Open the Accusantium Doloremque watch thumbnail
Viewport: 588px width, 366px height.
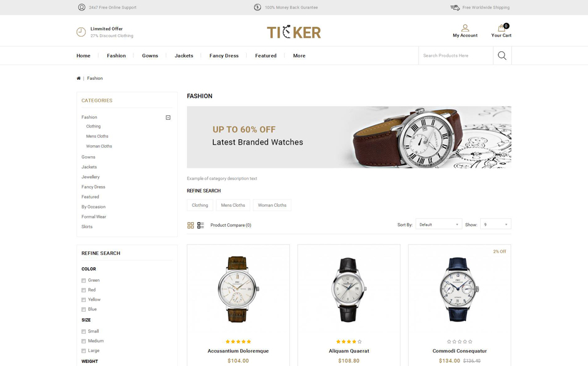pos(238,289)
